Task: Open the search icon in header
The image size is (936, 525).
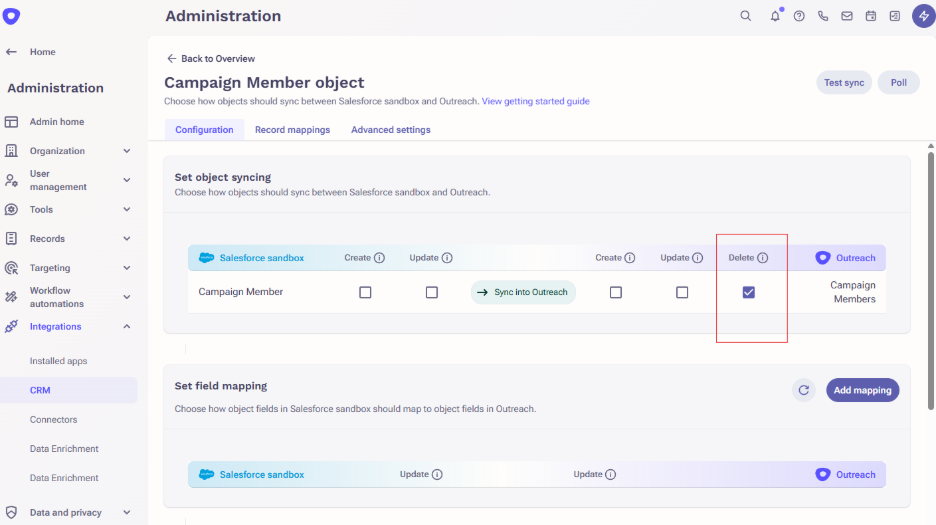Action: pyautogui.click(x=746, y=16)
